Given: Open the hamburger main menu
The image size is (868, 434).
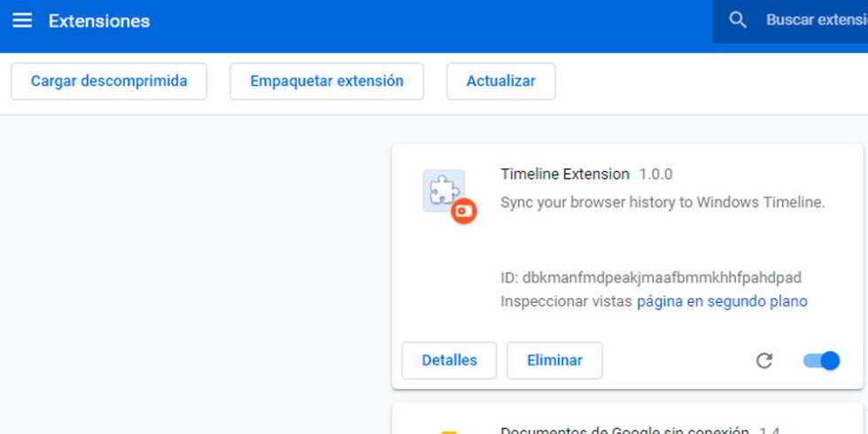Looking at the screenshot, I should (x=22, y=20).
